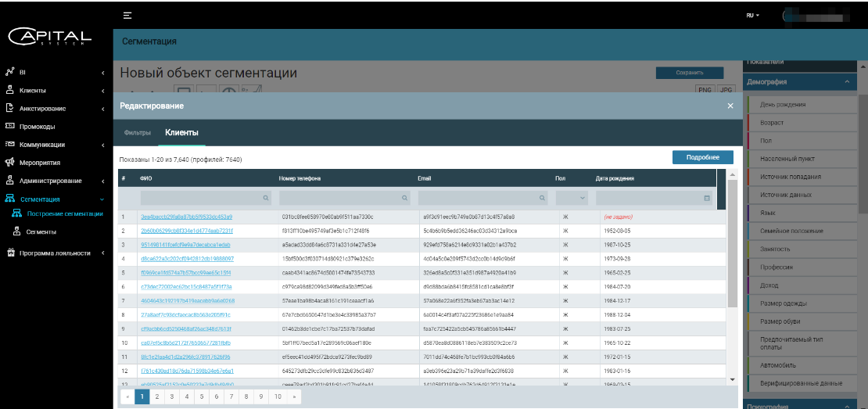Viewport: 868px width, 409px height.
Task: Collapse the Демография section
Action: click(845, 81)
